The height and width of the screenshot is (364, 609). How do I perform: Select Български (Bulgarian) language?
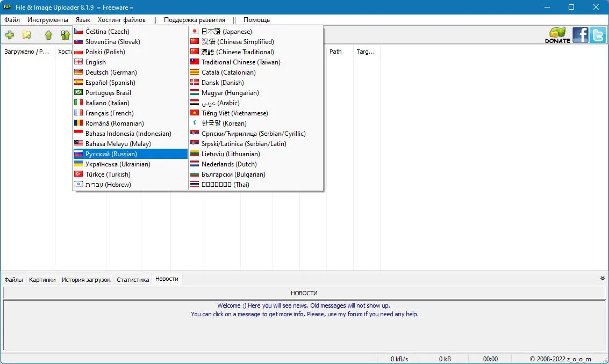point(256,174)
